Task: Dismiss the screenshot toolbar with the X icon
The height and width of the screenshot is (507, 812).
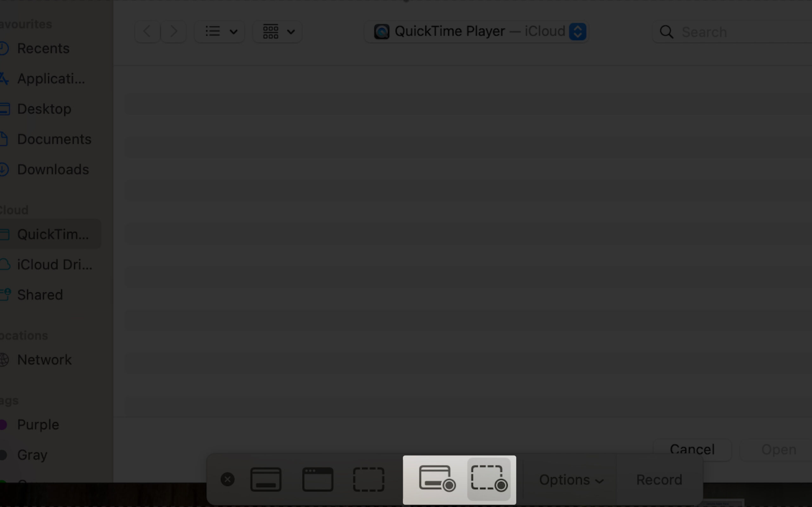Action: pos(228,479)
